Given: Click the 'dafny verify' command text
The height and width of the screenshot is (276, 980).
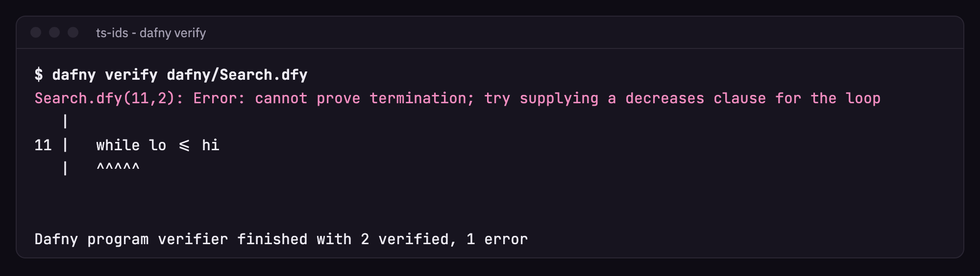Looking at the screenshot, I should 105,75.
